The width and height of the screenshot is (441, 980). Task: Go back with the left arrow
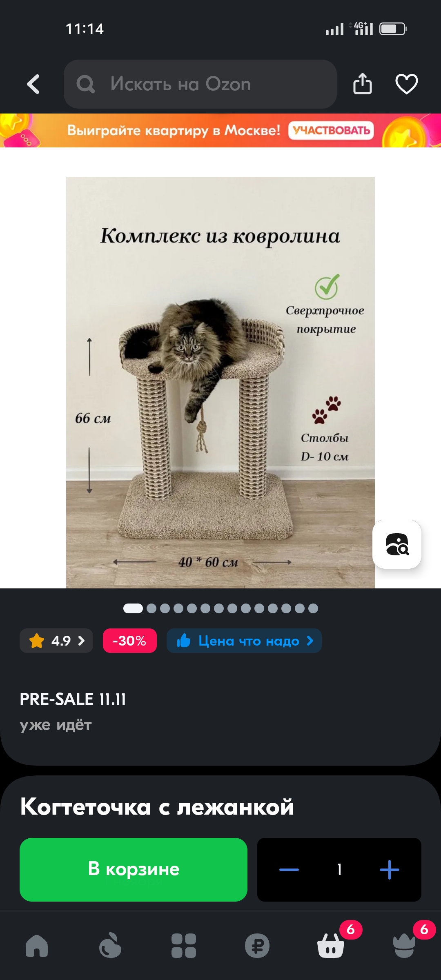33,84
